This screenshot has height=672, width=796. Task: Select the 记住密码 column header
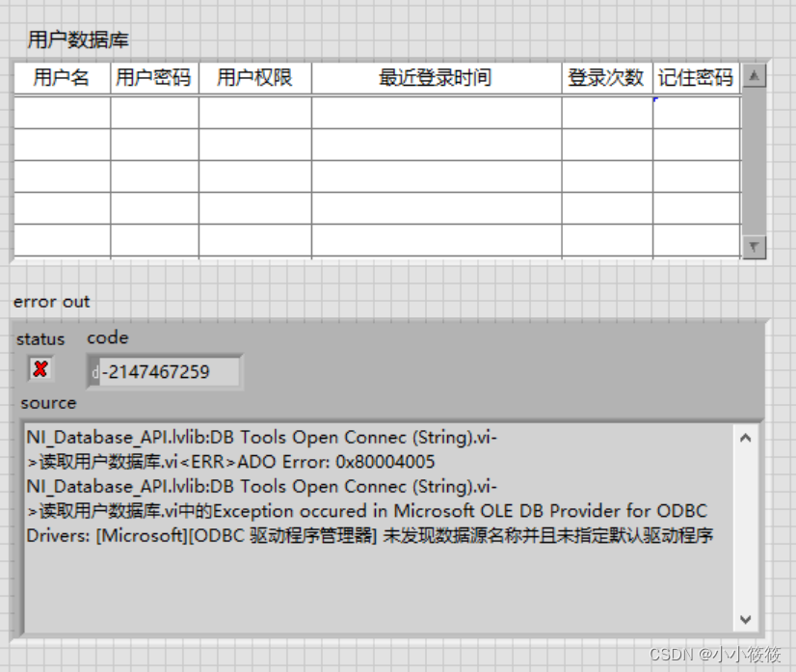(x=695, y=78)
